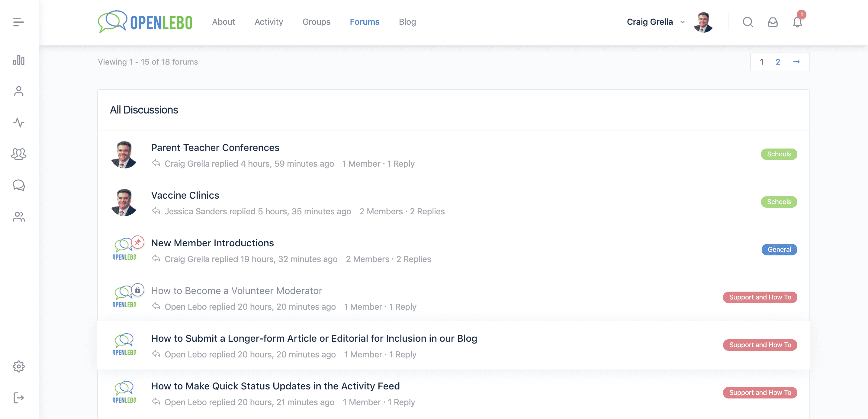Image resolution: width=868 pixels, height=419 pixels.
Task: Click 'Open Lebo replied 20 hours, 21 minutes ago'
Action: pyautogui.click(x=249, y=402)
